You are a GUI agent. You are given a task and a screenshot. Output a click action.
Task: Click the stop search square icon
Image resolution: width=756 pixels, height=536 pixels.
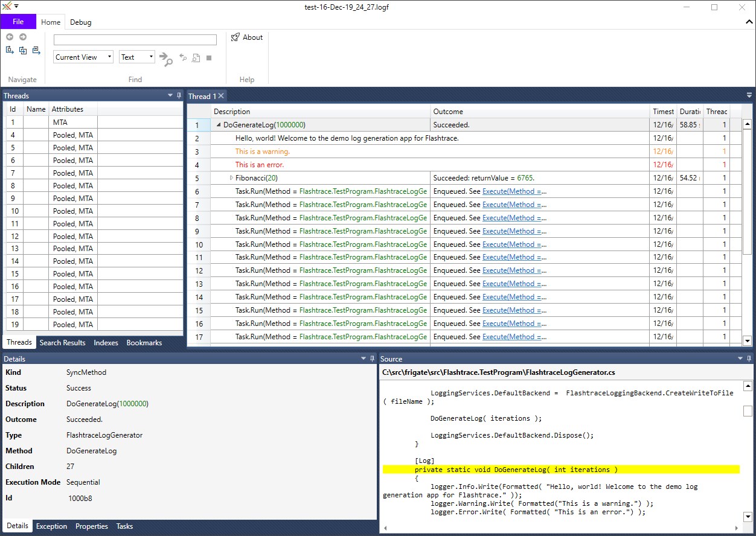coord(209,58)
